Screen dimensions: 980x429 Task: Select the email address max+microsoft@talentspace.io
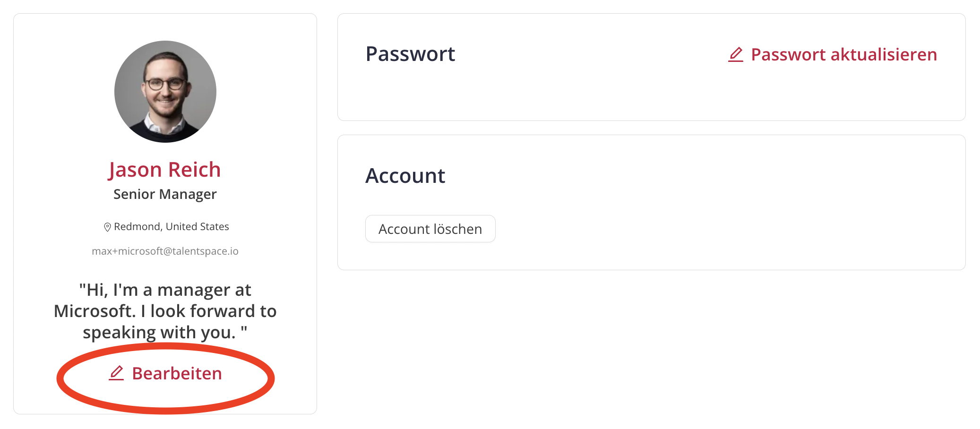[x=165, y=251]
